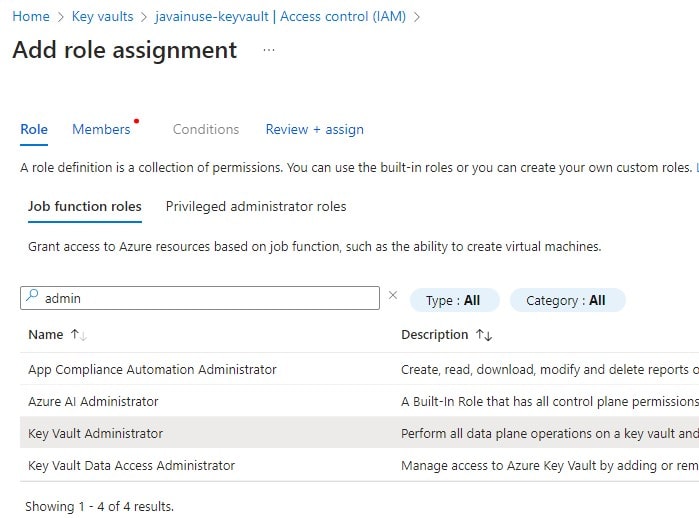Viewport: 699px width, 518px height.
Task: Go to Home breadcrumb link
Action: click(31, 16)
